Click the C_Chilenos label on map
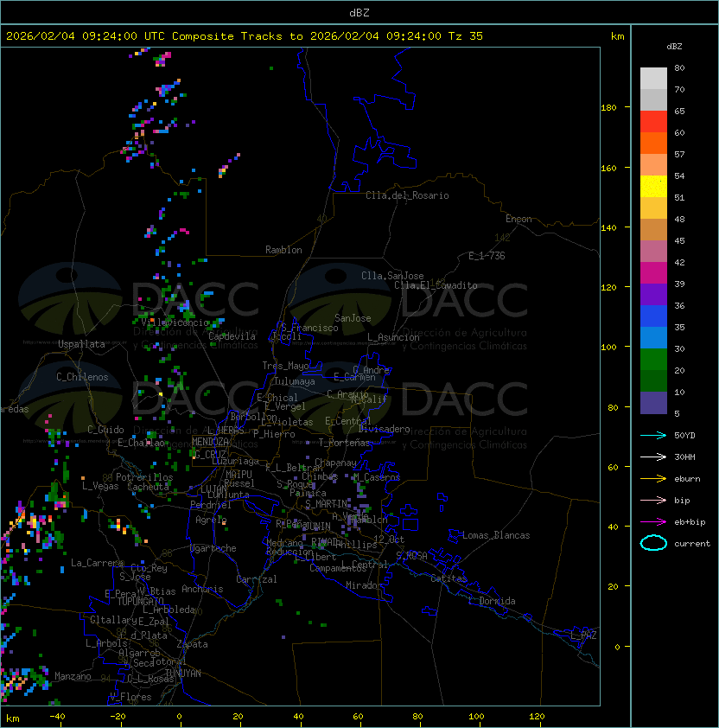The image size is (719, 728). click(82, 377)
